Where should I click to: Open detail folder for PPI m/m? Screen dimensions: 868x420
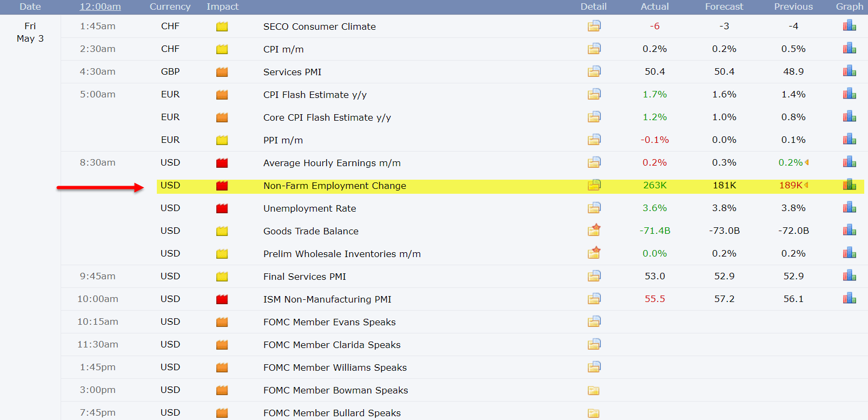click(x=594, y=140)
